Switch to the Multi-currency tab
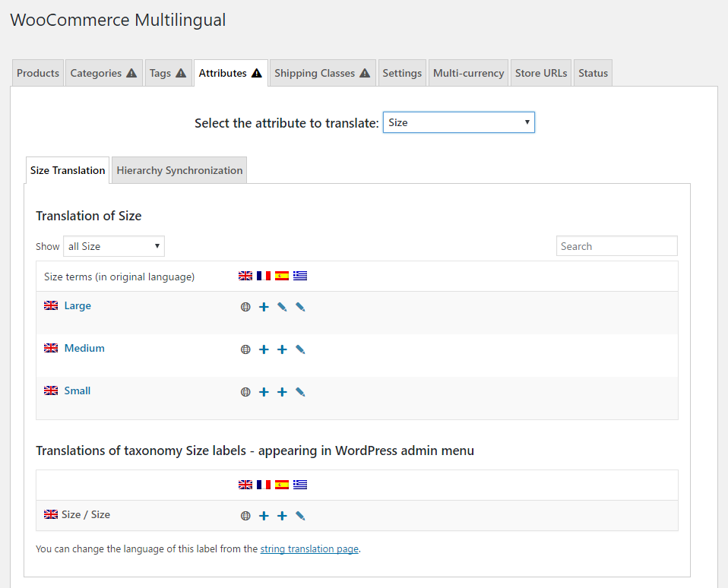Viewport: 728px width, 588px height. pyautogui.click(x=468, y=73)
